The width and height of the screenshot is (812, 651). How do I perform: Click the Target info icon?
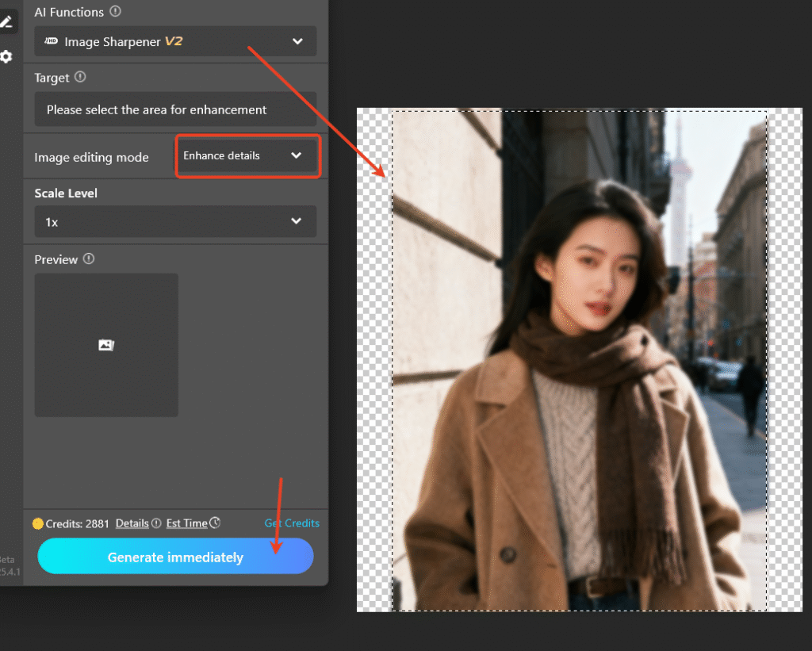(82, 78)
